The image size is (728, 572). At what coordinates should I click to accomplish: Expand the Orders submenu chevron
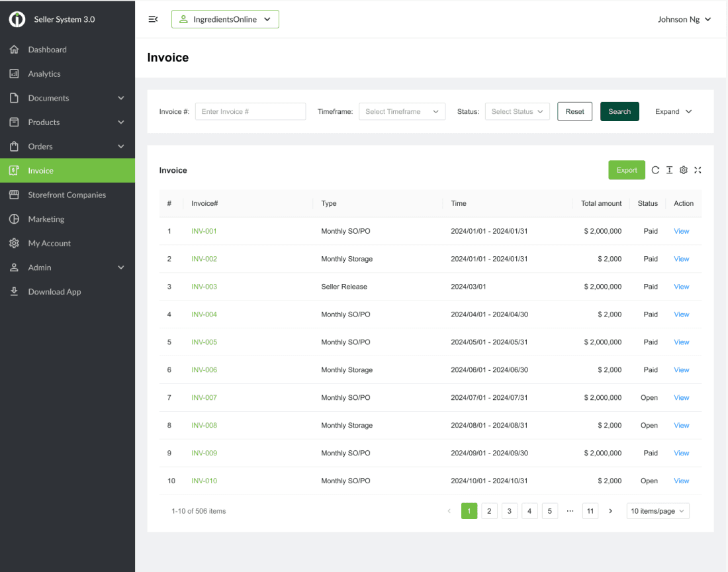pos(121,146)
